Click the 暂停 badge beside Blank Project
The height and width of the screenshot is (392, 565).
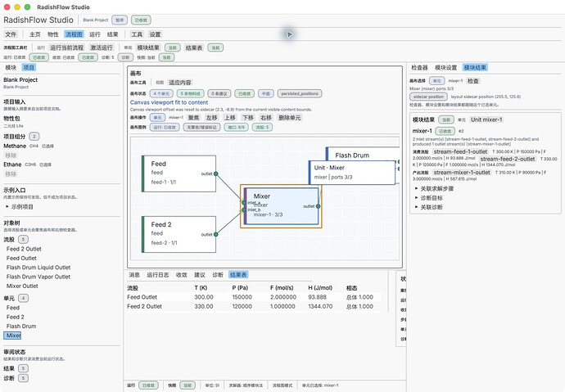[x=120, y=20]
